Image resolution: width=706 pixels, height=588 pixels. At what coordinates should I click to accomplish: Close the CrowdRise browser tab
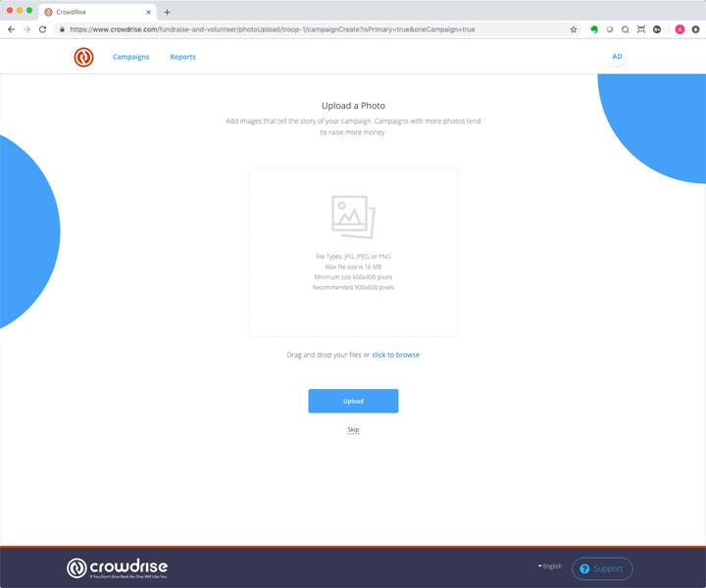click(148, 12)
